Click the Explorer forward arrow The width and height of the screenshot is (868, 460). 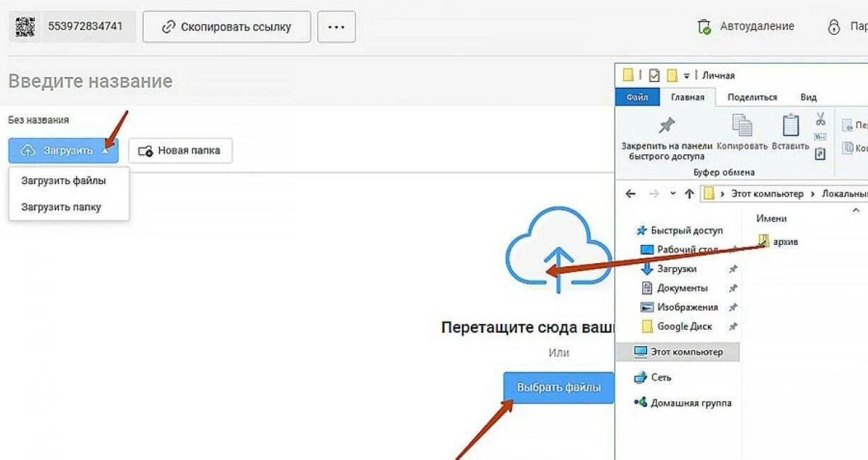pyautogui.click(x=653, y=193)
